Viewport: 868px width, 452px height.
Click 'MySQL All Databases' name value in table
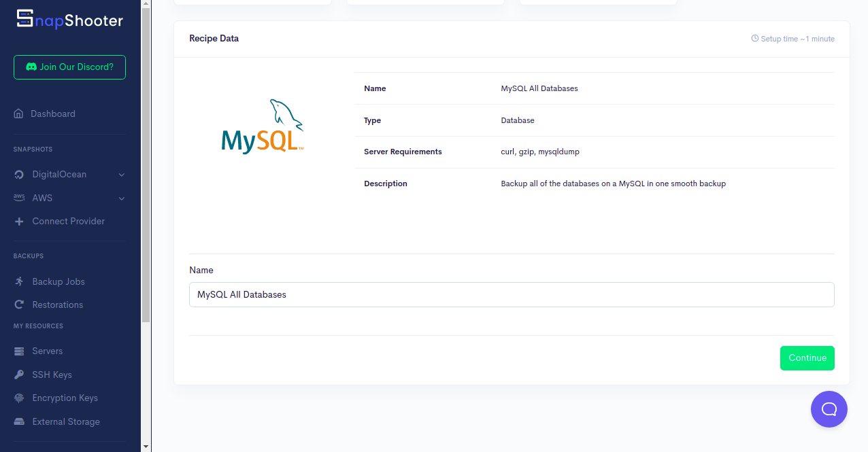[x=539, y=88]
